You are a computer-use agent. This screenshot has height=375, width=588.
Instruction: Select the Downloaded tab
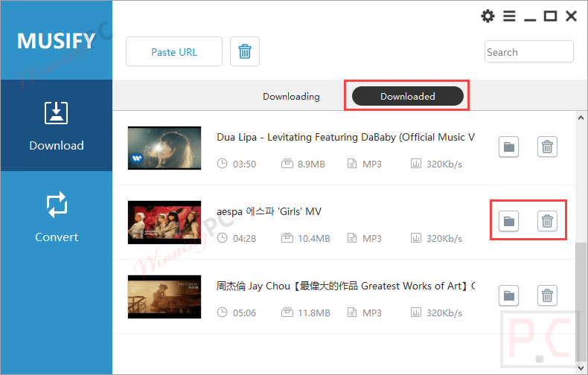click(x=408, y=97)
